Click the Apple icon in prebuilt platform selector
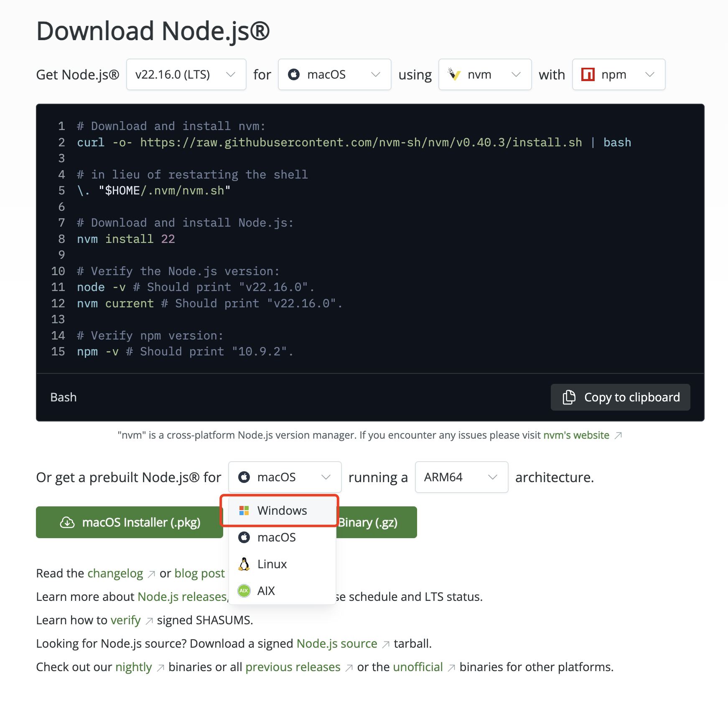The image size is (728, 710). (244, 477)
